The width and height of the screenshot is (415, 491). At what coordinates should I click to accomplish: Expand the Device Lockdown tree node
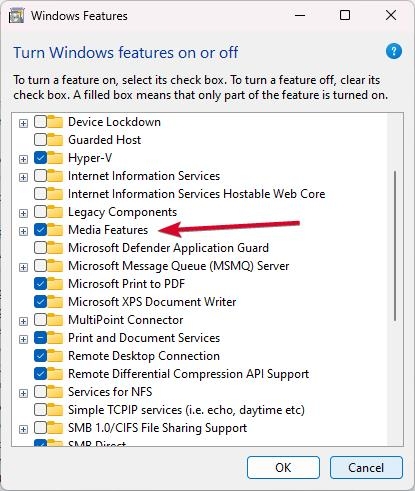[x=23, y=123]
